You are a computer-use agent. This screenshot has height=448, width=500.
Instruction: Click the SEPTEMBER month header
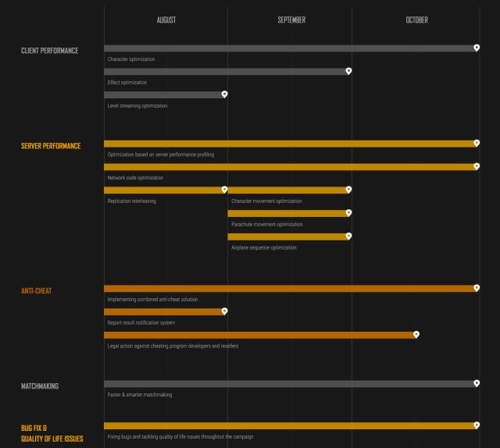[x=291, y=20]
